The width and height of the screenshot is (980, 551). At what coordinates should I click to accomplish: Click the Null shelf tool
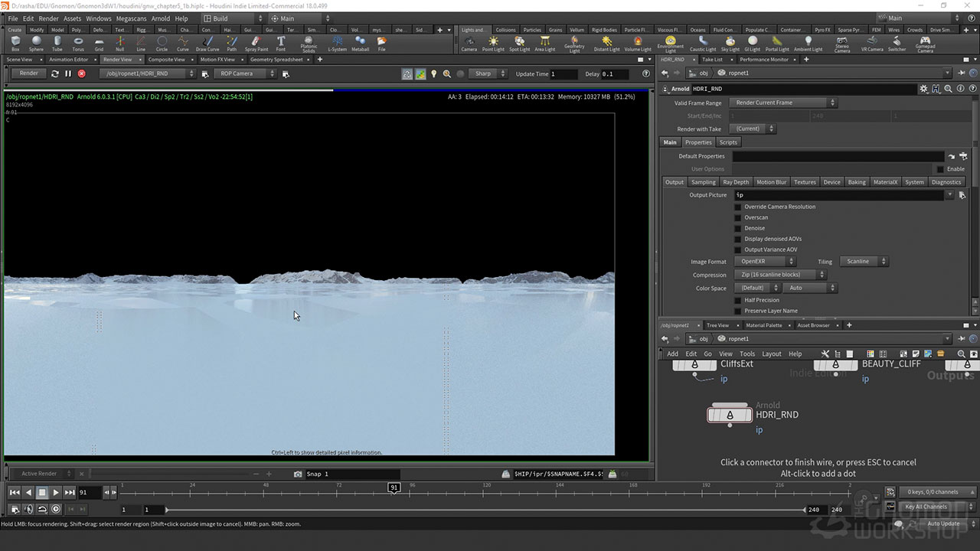119,43
